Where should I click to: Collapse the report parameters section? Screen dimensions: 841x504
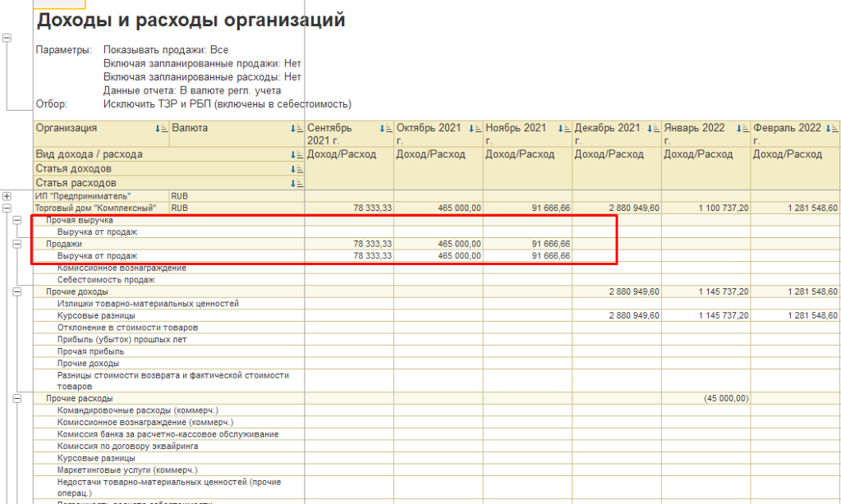7,38
